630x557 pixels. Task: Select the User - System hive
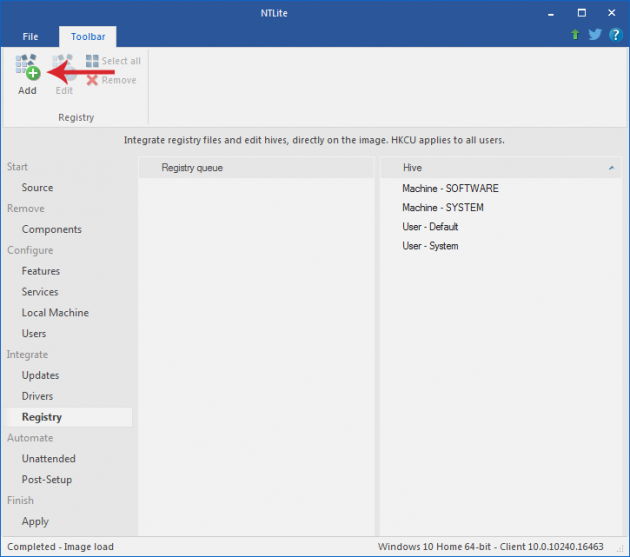pyautogui.click(x=430, y=246)
